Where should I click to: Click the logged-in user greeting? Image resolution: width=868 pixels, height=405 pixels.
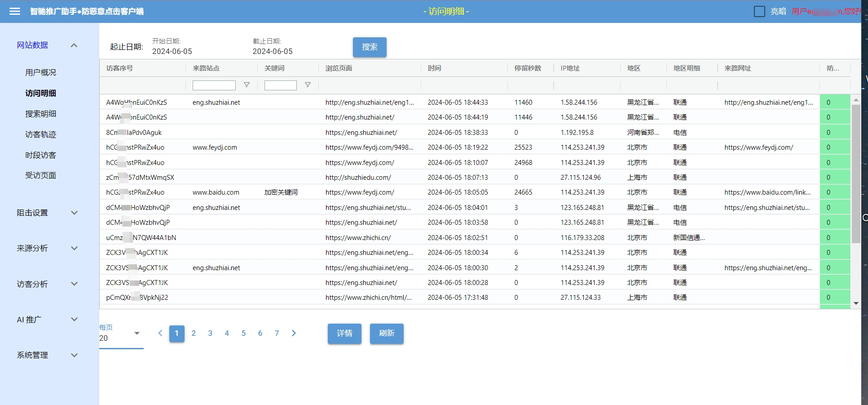pos(825,11)
